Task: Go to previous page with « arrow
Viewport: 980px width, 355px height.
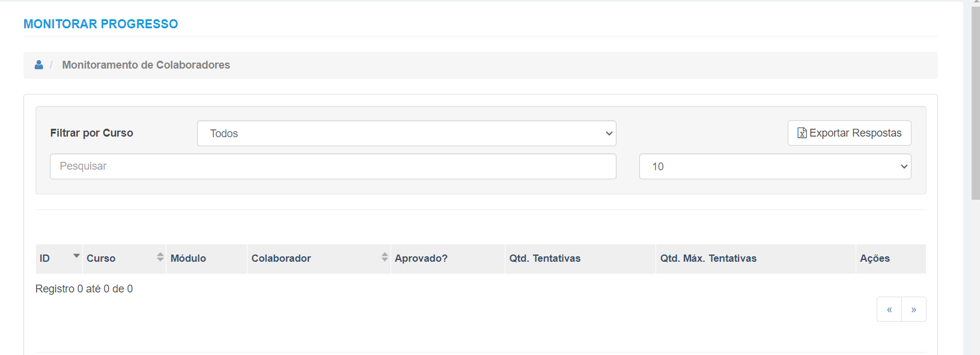Action: 889,309
